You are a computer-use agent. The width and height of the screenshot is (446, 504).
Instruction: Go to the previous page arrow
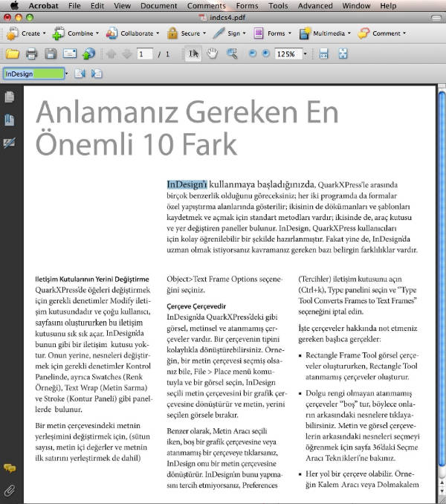click(111, 54)
